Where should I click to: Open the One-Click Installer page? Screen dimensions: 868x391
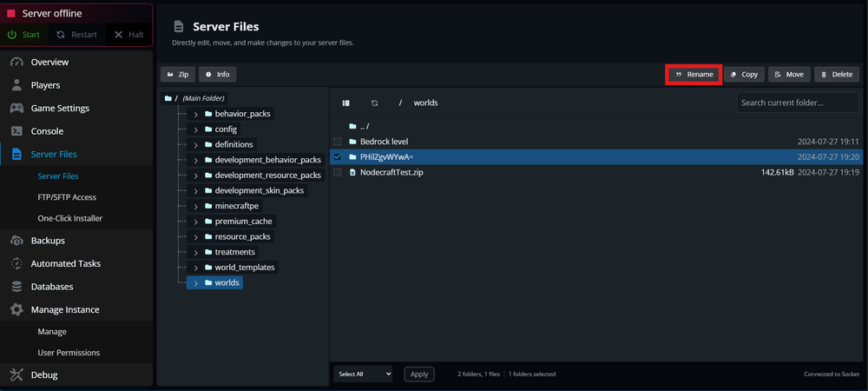pyautogui.click(x=69, y=218)
